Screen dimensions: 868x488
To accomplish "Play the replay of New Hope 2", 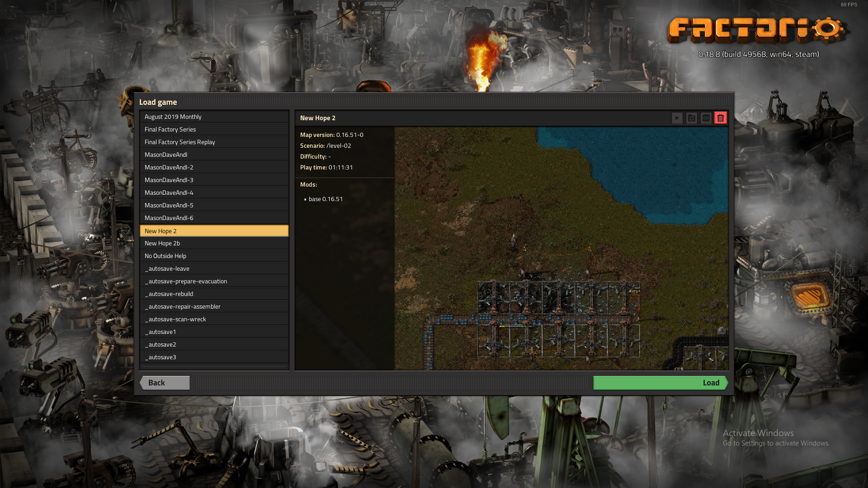I will click(x=677, y=118).
